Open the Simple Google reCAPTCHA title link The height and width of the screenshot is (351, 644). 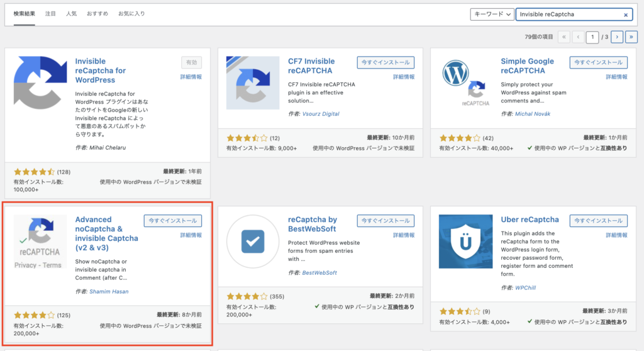[x=528, y=66]
